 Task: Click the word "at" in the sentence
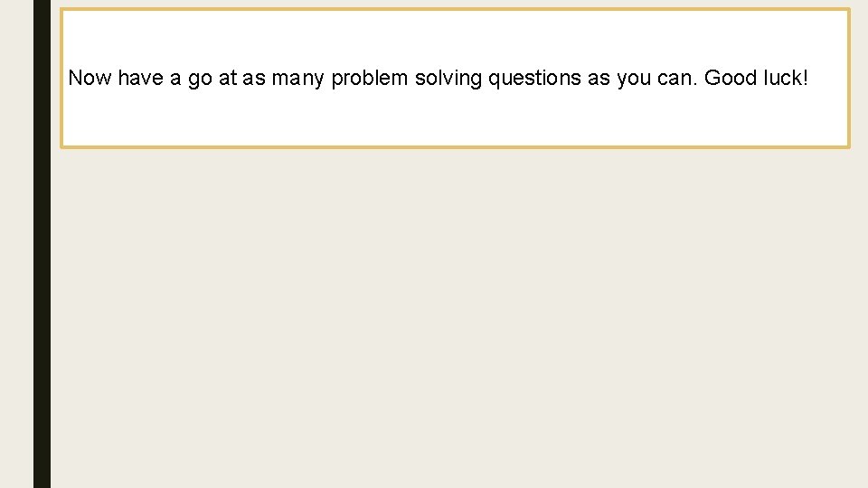tap(227, 79)
